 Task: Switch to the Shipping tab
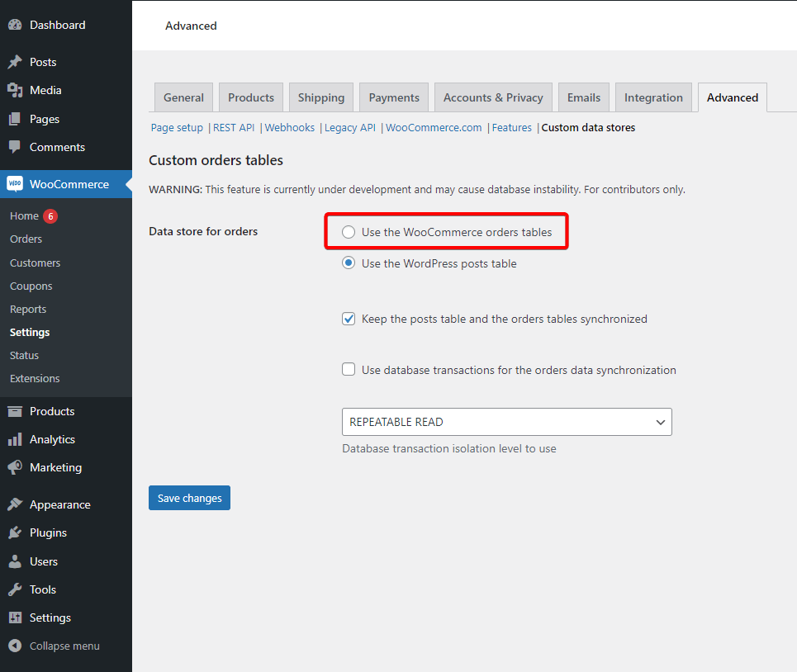321,97
